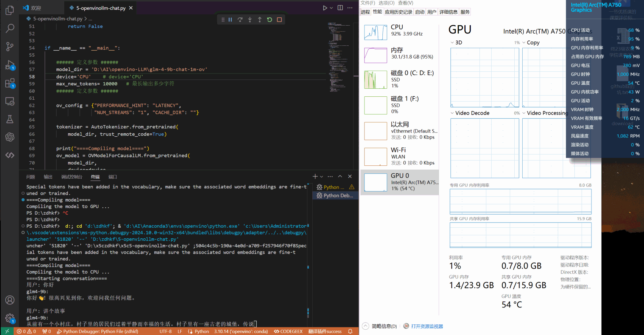
Task: Close the 5-openvinollm-chat.py tab
Action: coord(131,8)
